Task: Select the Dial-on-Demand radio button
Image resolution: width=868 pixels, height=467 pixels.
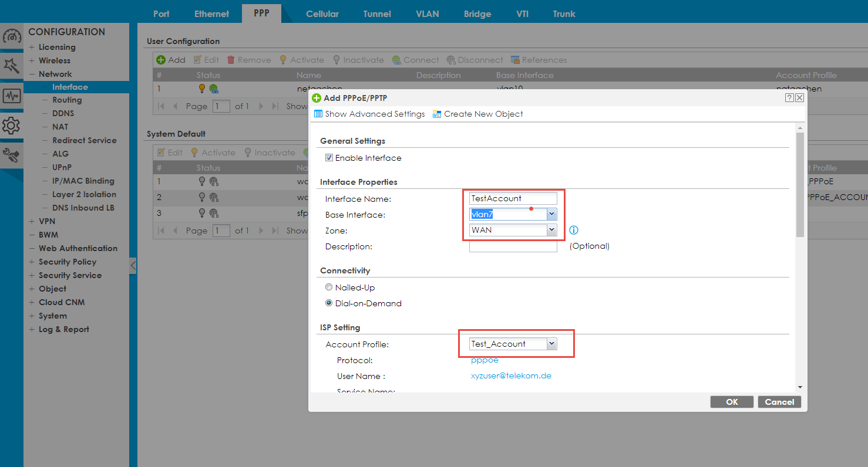Action: [329, 303]
